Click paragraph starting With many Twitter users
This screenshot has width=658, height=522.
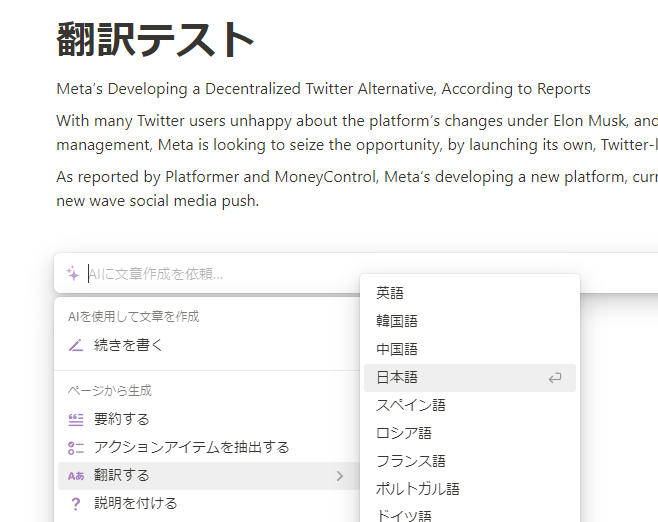(357, 133)
